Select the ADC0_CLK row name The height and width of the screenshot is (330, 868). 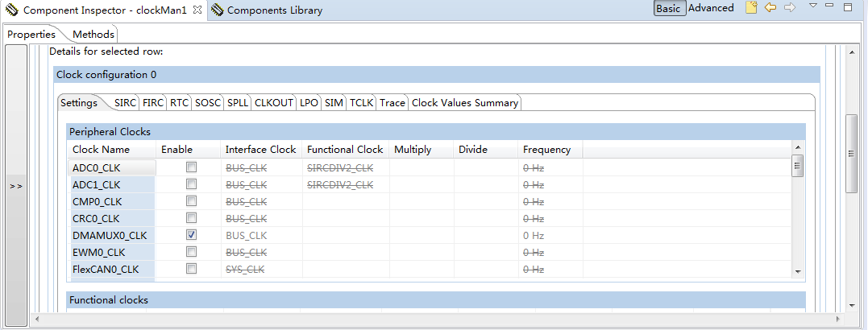point(112,167)
